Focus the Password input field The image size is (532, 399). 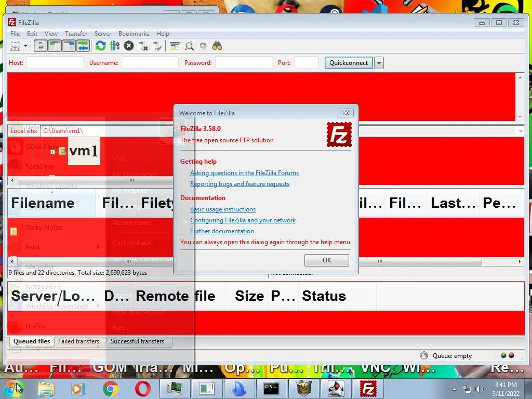click(244, 63)
